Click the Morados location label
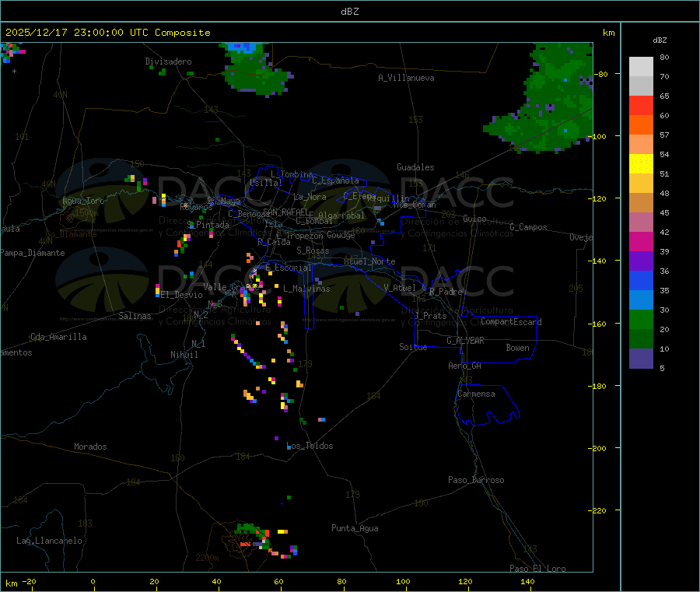This screenshot has height=592, width=700. (x=90, y=447)
